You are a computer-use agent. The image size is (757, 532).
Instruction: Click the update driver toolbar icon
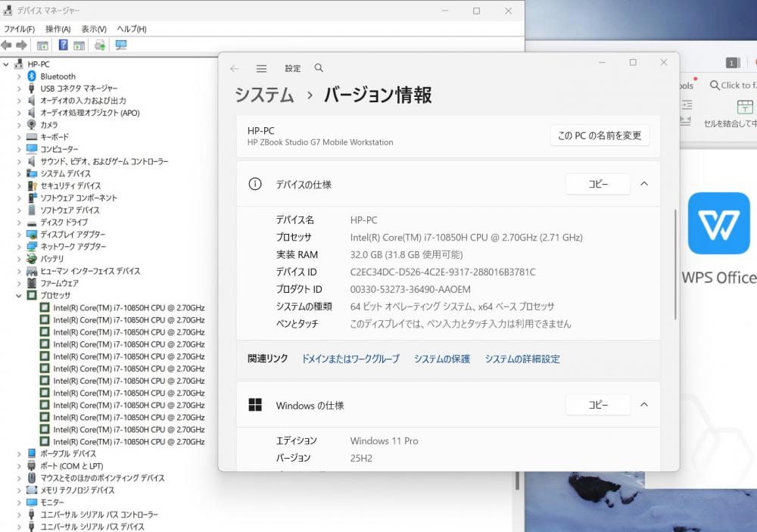tap(100, 45)
